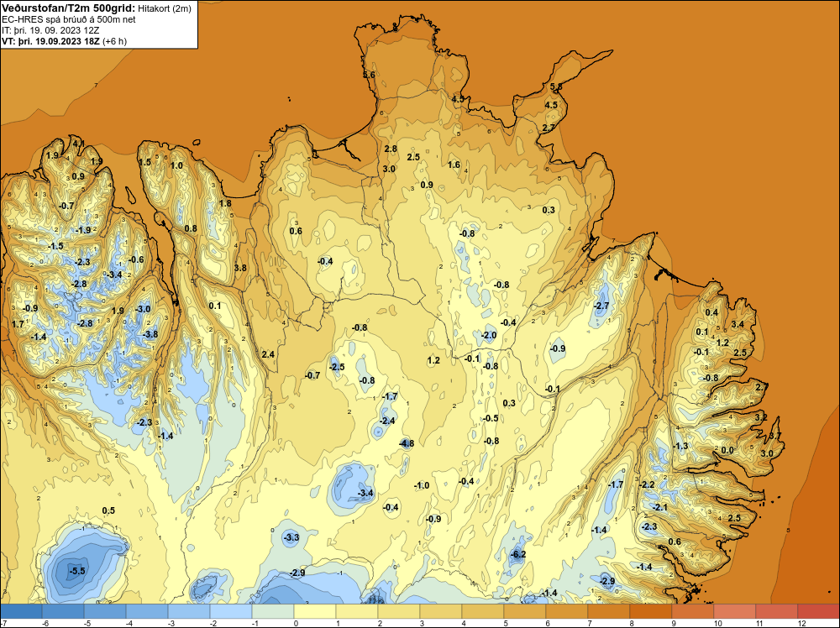Click the '5.6' coastal temperature value

click(369, 75)
